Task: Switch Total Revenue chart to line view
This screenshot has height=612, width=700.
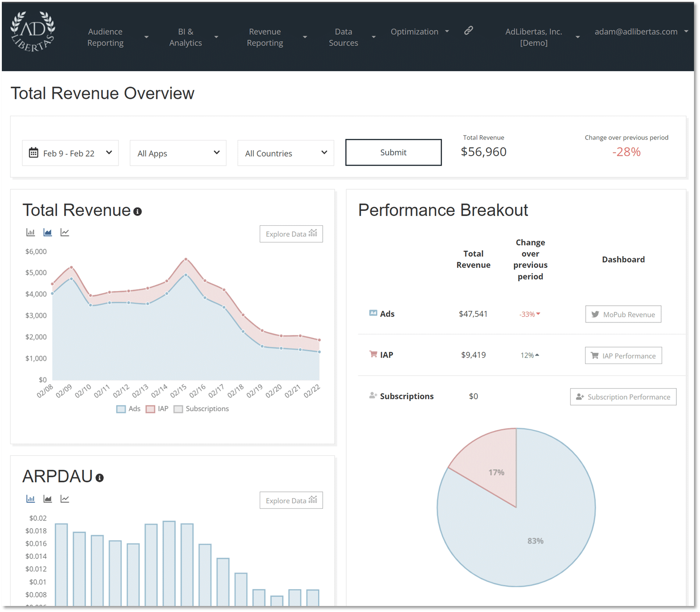Action: point(65,232)
